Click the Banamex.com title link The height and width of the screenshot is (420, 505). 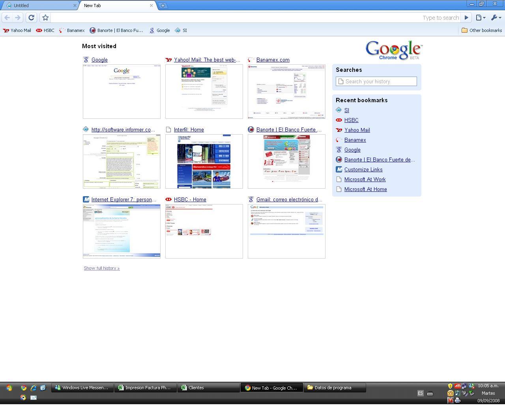pyautogui.click(x=273, y=60)
